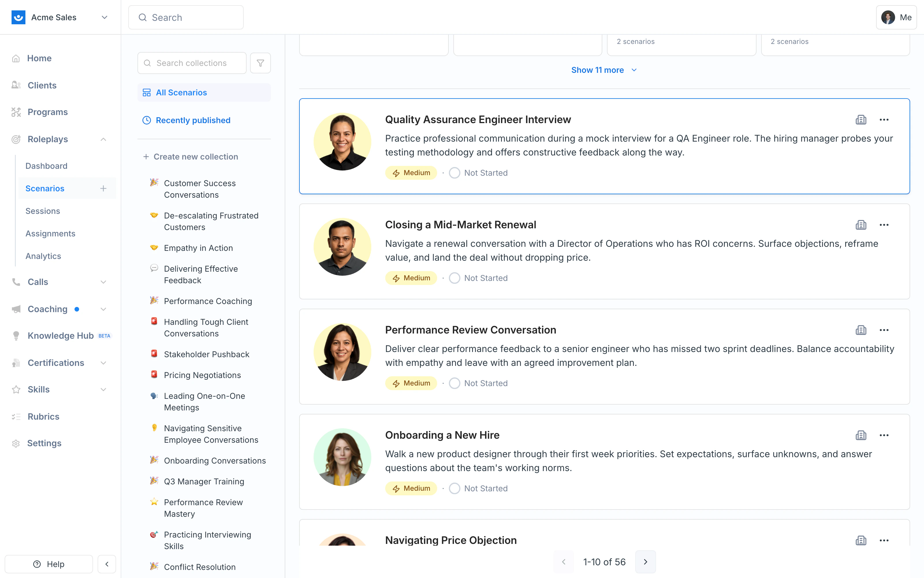Click the Settings gear icon

[x=16, y=443]
